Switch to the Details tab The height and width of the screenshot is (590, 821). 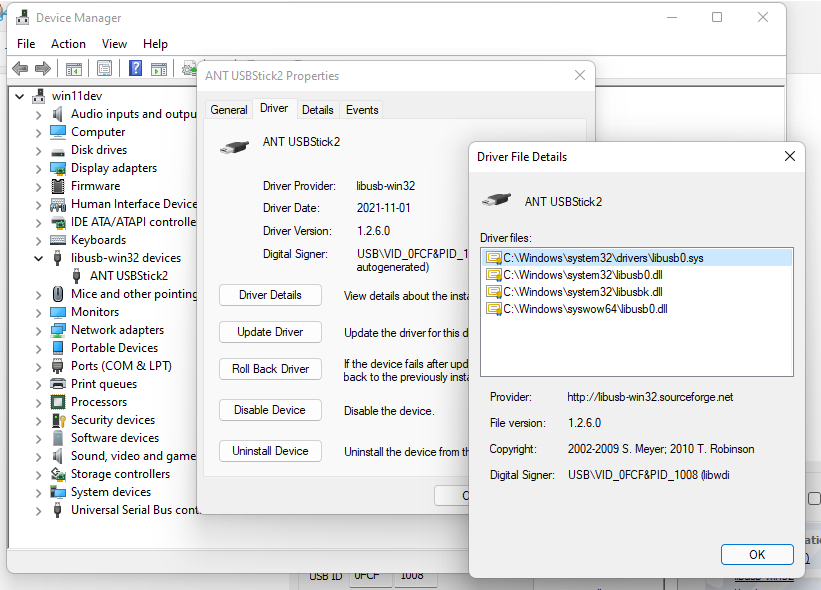pos(317,110)
